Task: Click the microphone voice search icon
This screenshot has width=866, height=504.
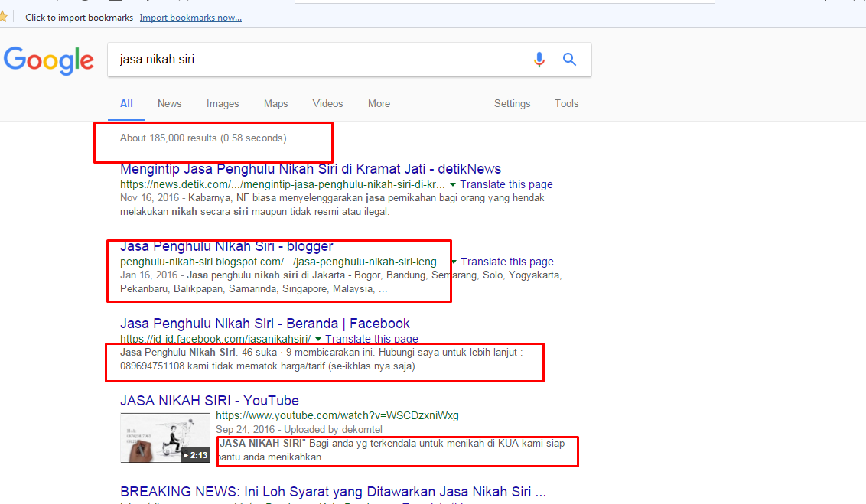Action: coord(539,59)
